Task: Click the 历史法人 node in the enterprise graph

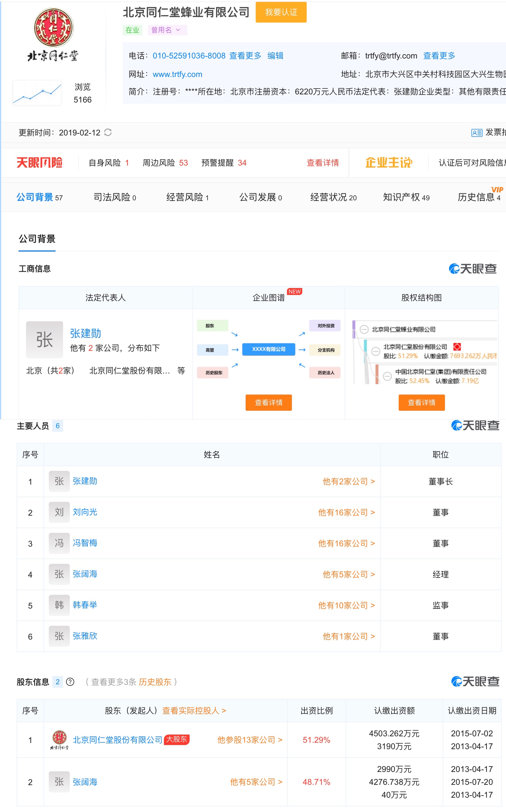Action: [325, 373]
